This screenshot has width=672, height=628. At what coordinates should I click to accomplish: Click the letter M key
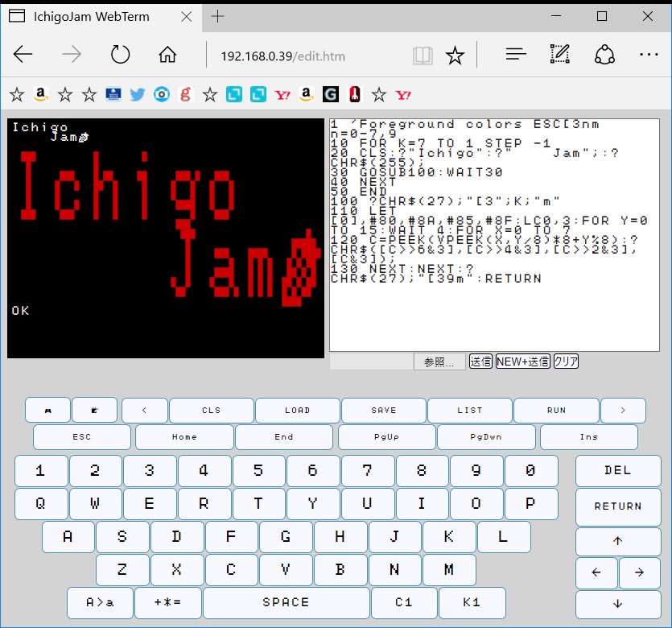coord(449,570)
